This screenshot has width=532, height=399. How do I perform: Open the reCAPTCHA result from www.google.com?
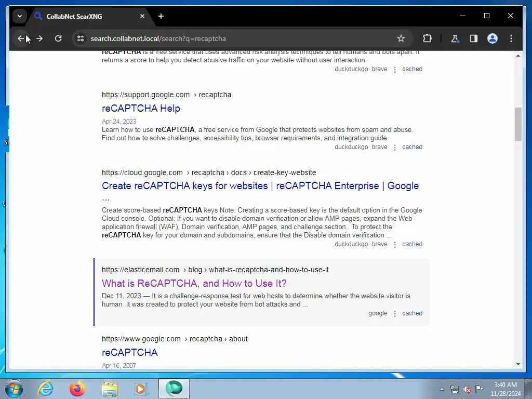(129, 353)
